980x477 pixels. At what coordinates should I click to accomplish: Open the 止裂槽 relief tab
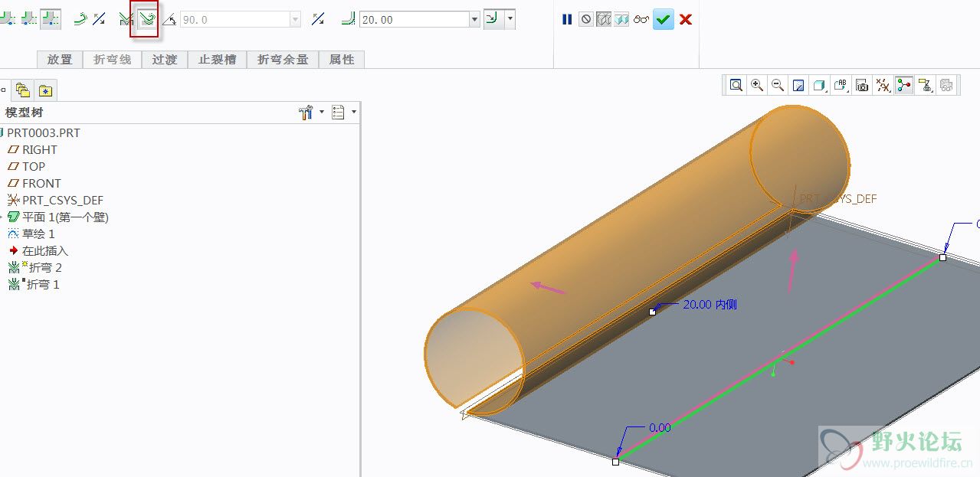(217, 59)
